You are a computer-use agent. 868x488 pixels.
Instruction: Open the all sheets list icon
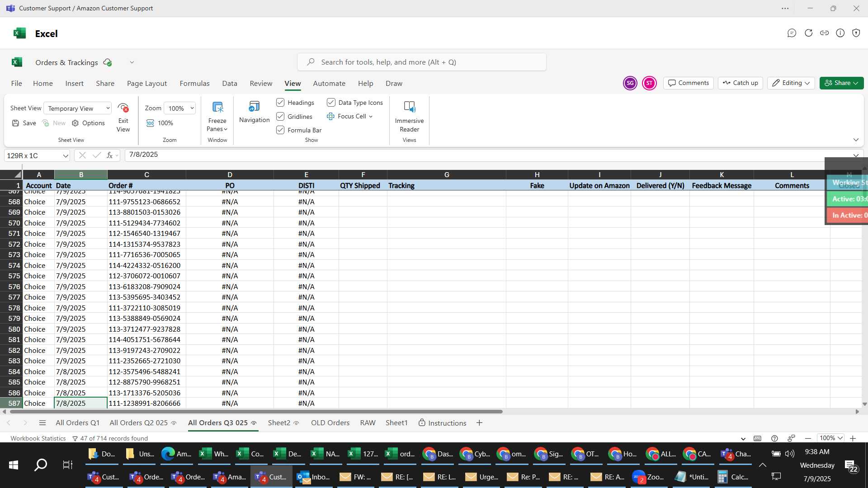[42, 423]
